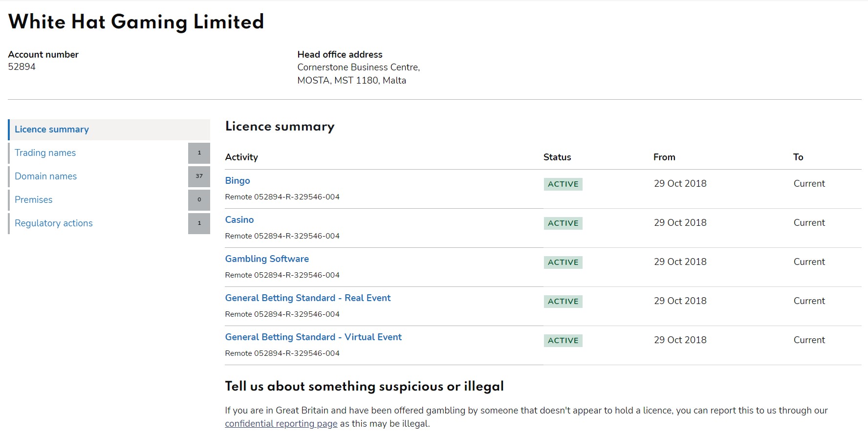This screenshot has height=437, width=868.
Task: Click the Trading names count badge 1
Action: pos(199,153)
